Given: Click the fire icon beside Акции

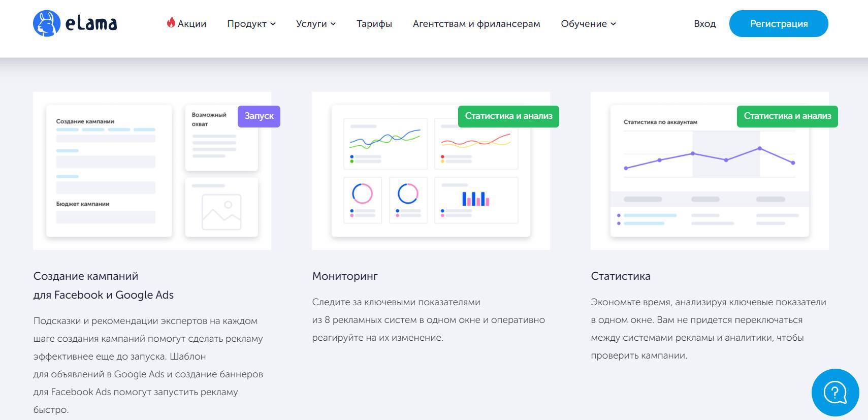Looking at the screenshot, I should pos(171,23).
